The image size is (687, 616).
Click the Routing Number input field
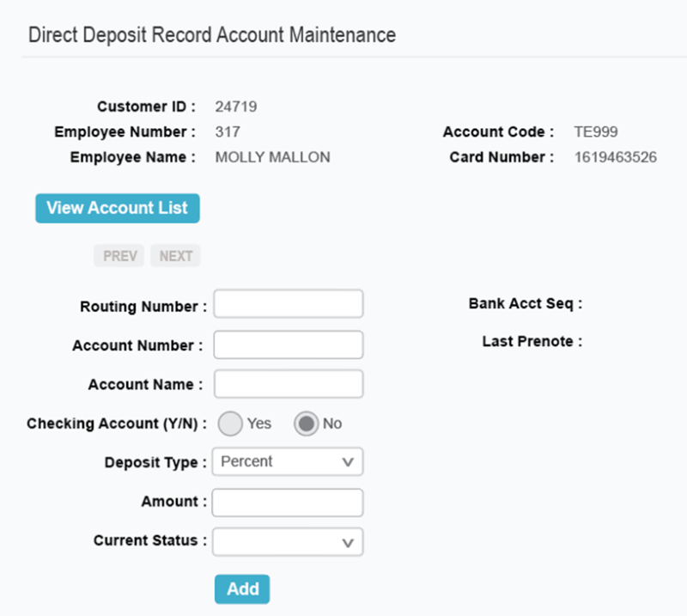pos(288,304)
